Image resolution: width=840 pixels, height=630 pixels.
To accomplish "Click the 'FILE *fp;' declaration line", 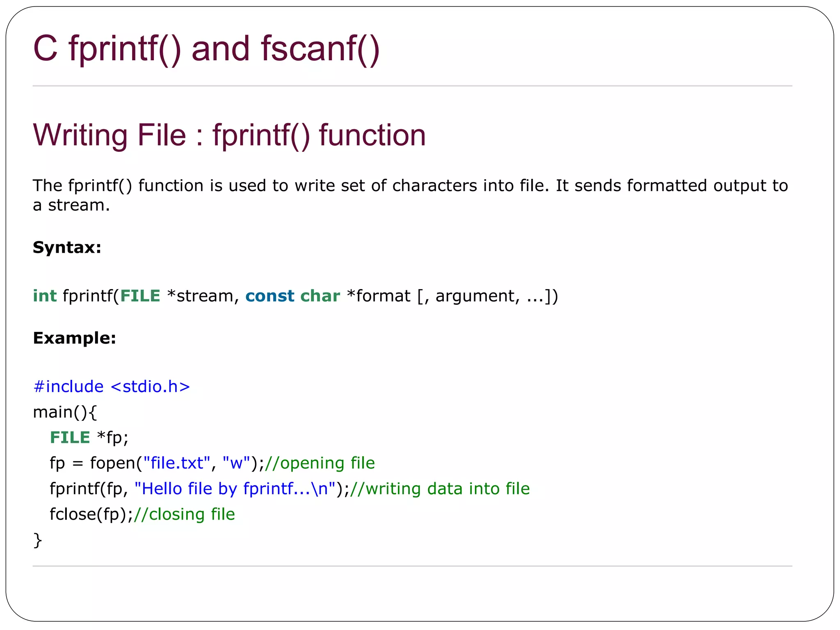I will click(x=89, y=437).
